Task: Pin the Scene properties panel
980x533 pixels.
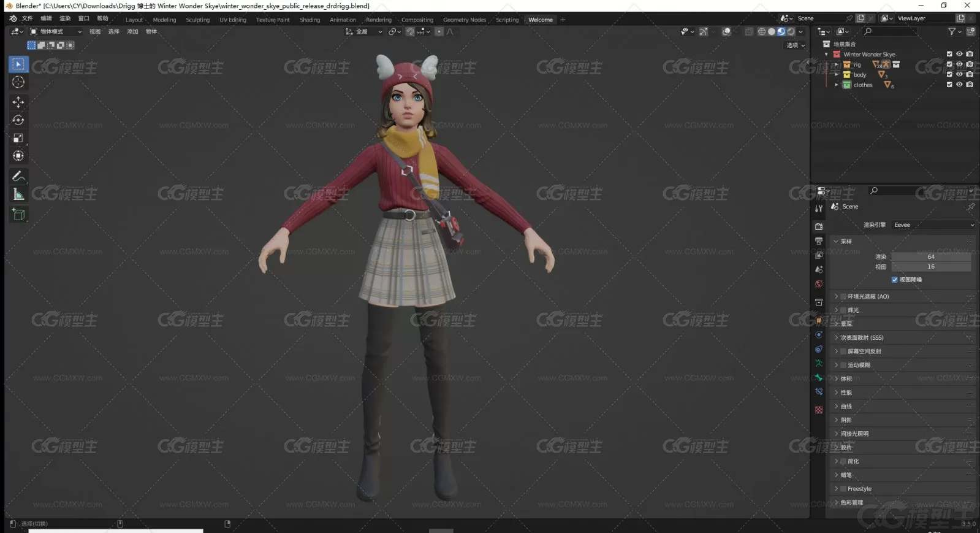Action: pyautogui.click(x=971, y=207)
